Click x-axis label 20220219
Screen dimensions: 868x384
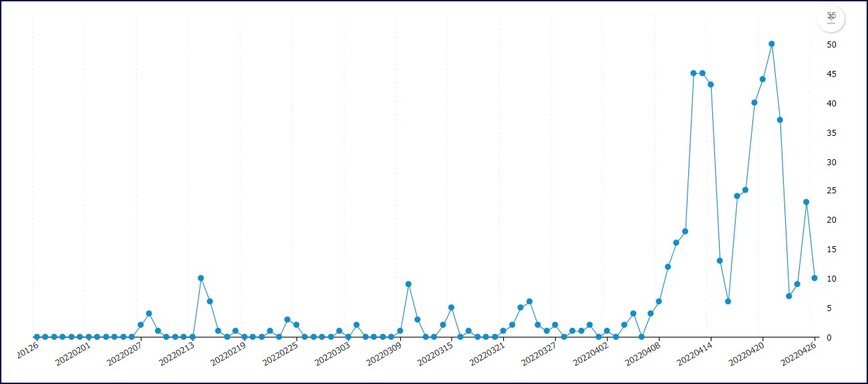(228, 353)
